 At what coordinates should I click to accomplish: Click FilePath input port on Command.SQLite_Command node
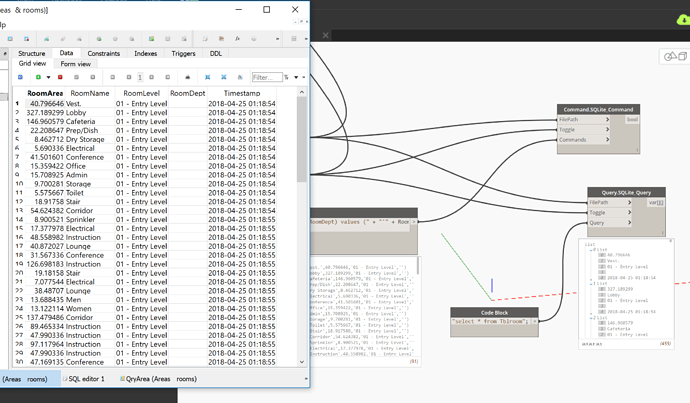coord(584,119)
